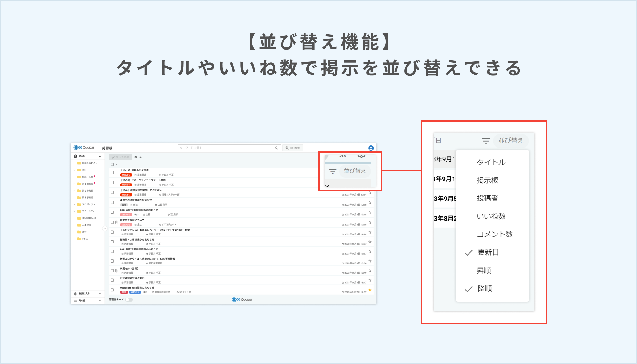Expand the 案件 folder arrow

[74, 232]
